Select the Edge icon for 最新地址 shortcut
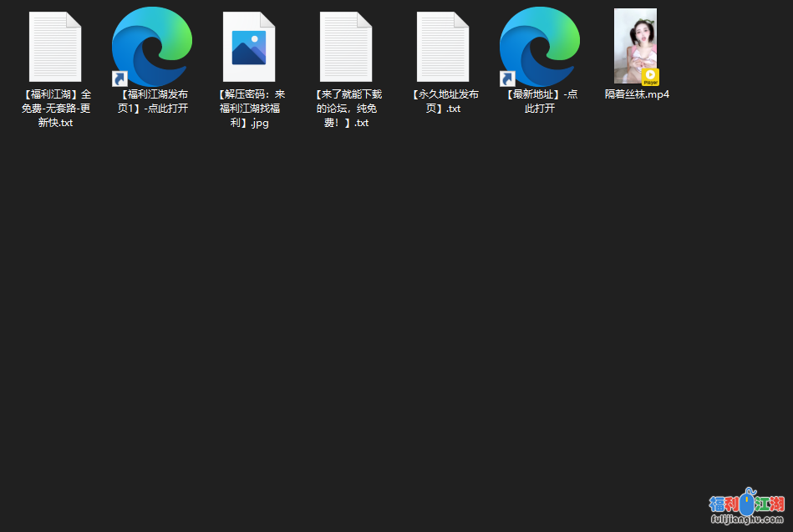793x532 pixels. pyautogui.click(x=540, y=45)
